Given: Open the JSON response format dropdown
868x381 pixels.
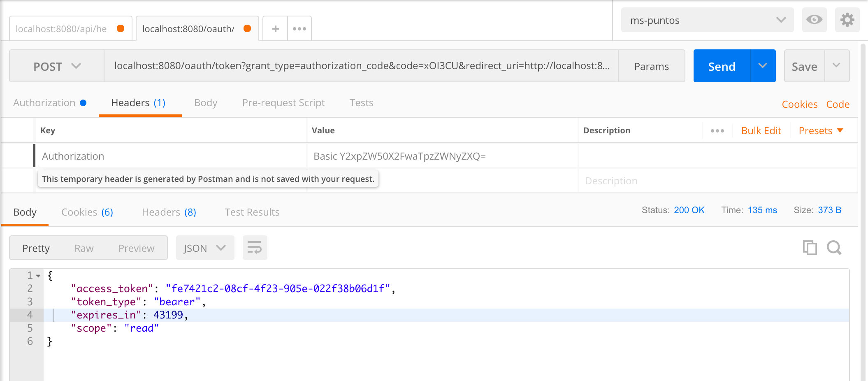Looking at the screenshot, I should tap(205, 248).
